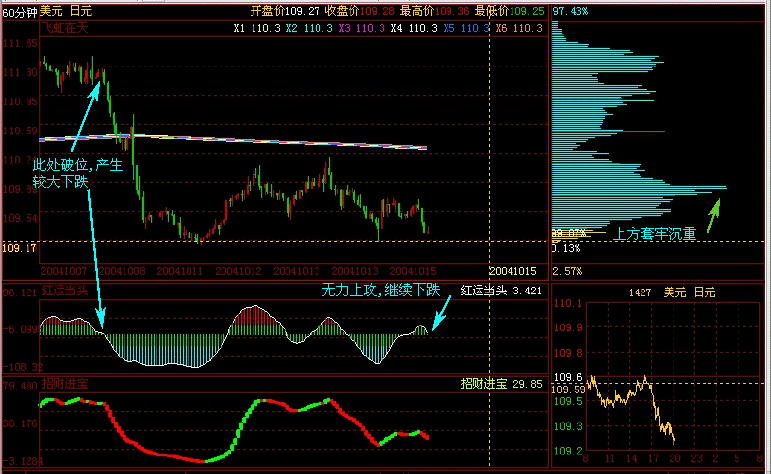Screen dimensions: 771x474
Task: Click the white 109.6 mini chart label
Action: [x=568, y=378]
